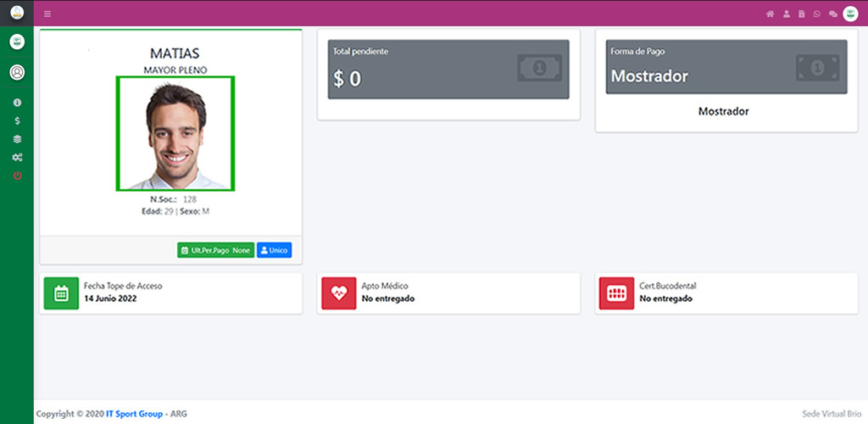The width and height of the screenshot is (868, 424).
Task: Open the chat messages icon in top bar
Action: [832, 14]
